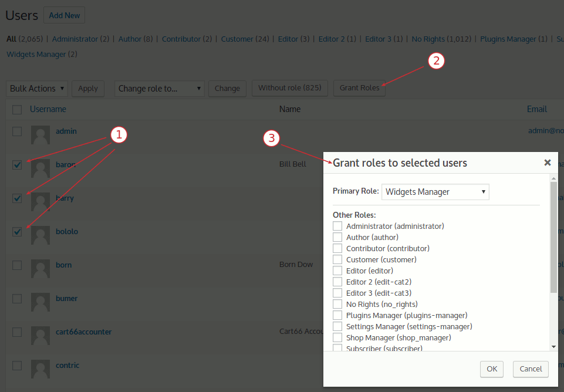Open the Primary Role dropdown
The width and height of the screenshot is (564, 392).
click(x=435, y=192)
